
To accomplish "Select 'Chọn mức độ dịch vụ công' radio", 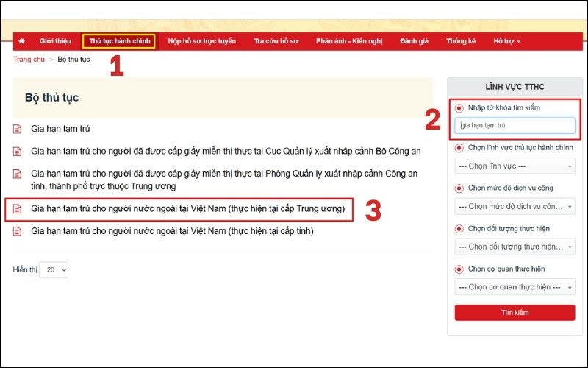I will point(459,188).
